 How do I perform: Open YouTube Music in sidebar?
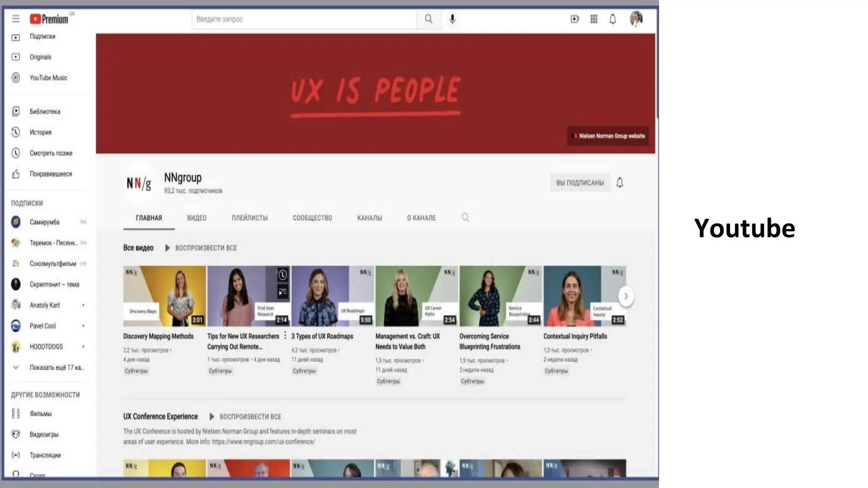(x=47, y=78)
